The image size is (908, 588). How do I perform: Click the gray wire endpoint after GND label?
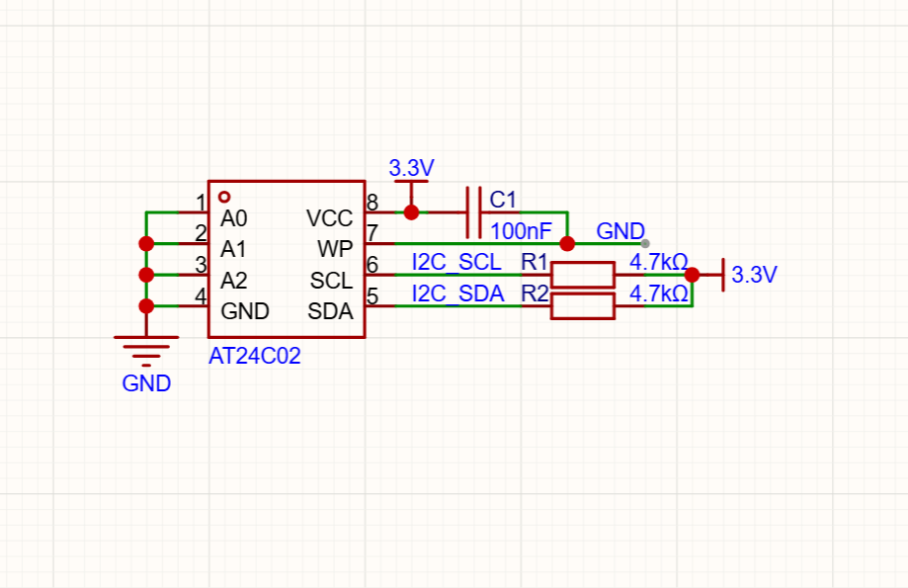coord(645,244)
